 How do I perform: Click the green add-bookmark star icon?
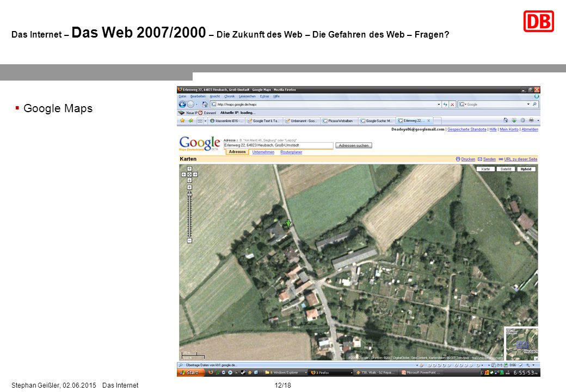point(190,120)
